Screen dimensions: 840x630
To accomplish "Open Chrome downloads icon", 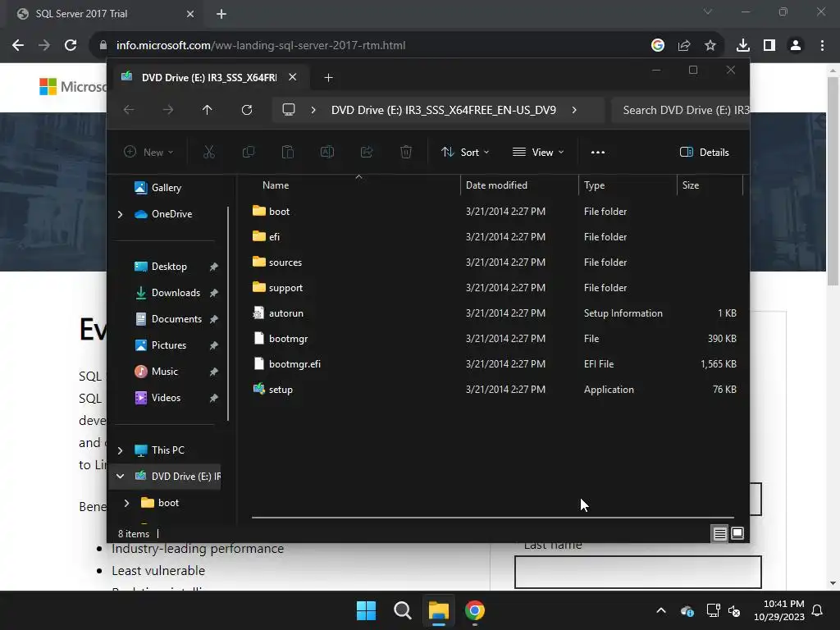I will (x=743, y=46).
